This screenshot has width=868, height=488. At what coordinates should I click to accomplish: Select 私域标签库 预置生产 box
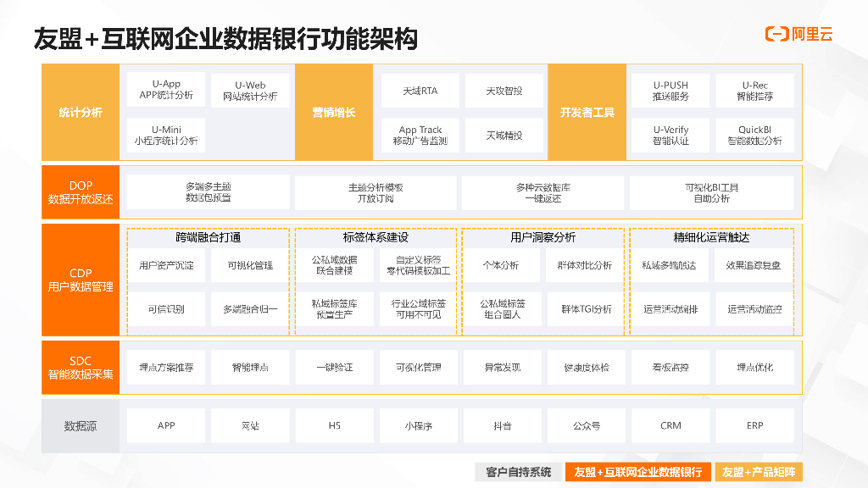[x=335, y=309]
